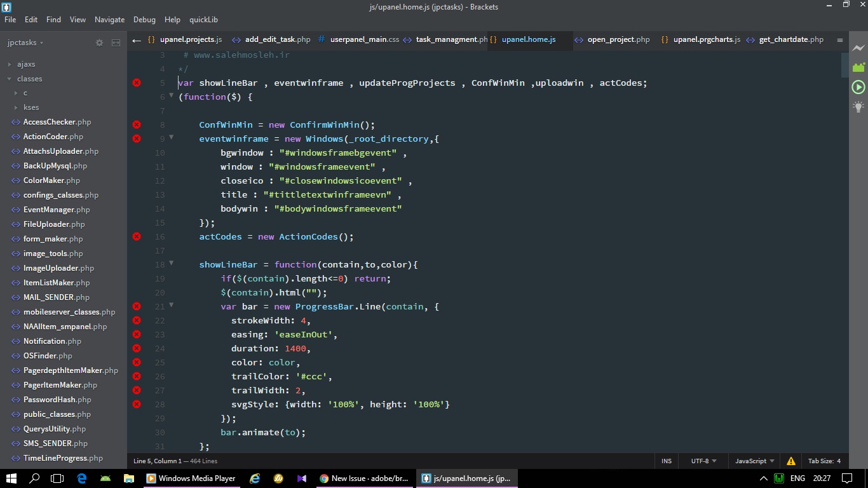Open EventManager.php from the sidebar
This screenshot has height=488, width=868.
[x=56, y=209]
